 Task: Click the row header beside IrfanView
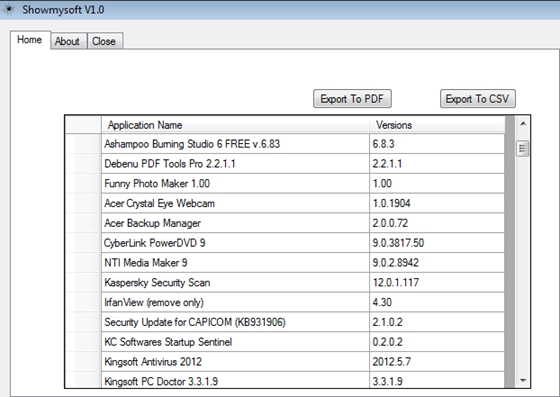tap(84, 302)
